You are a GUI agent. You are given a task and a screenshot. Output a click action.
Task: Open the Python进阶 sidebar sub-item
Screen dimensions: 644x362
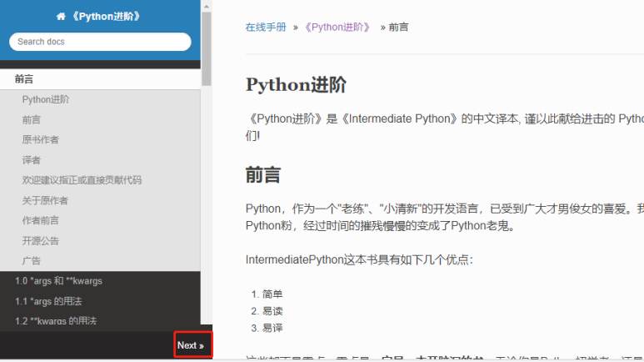point(46,99)
